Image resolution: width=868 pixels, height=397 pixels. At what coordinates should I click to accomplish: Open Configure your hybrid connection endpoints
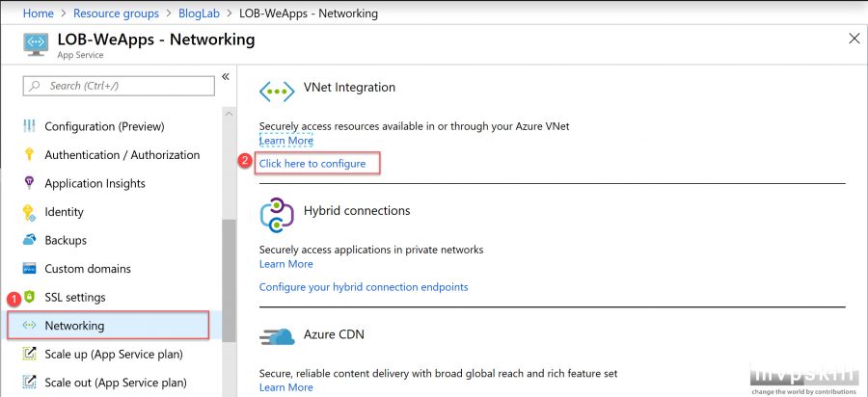point(364,287)
